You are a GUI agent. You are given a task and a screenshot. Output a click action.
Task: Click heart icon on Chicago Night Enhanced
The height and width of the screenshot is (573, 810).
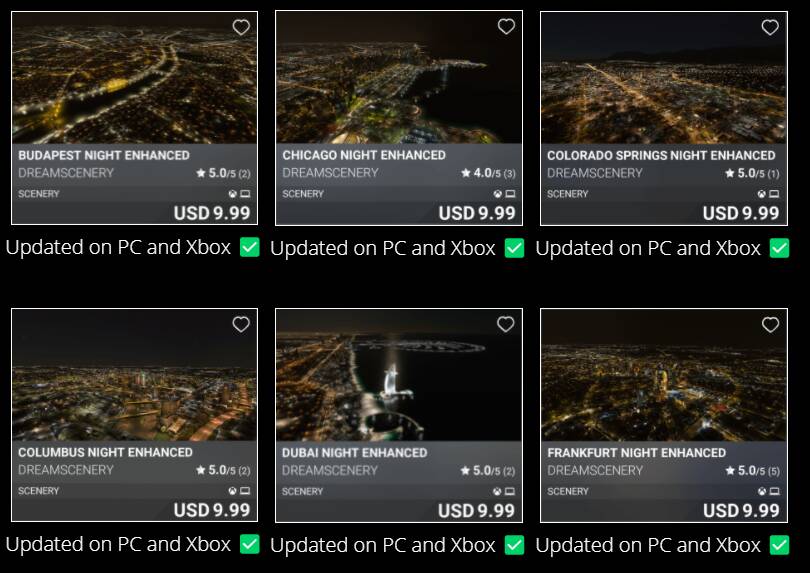[x=506, y=26]
